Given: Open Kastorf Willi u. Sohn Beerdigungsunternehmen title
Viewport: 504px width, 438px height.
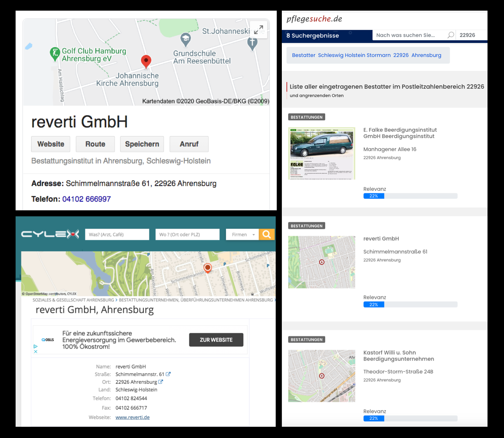Looking at the screenshot, I should (x=399, y=356).
